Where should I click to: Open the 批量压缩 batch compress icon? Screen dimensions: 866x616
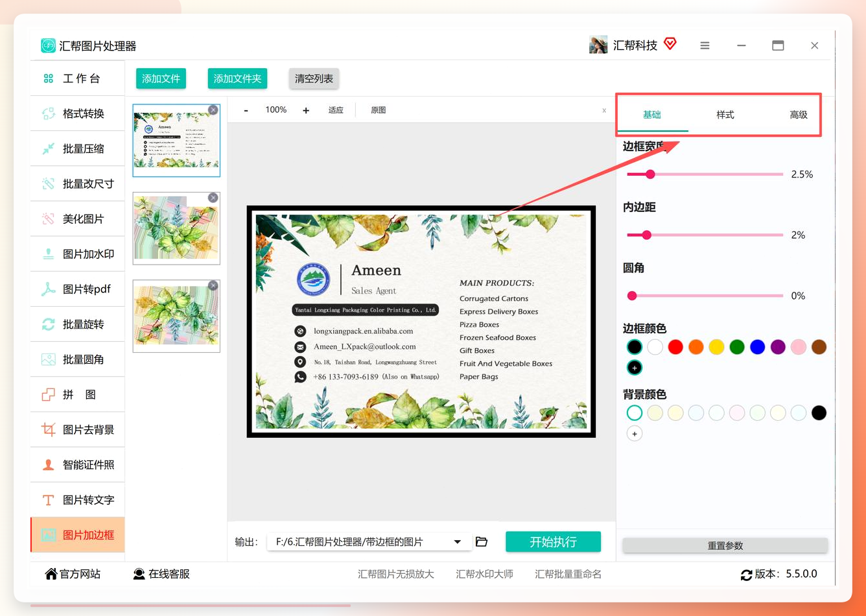click(49, 148)
